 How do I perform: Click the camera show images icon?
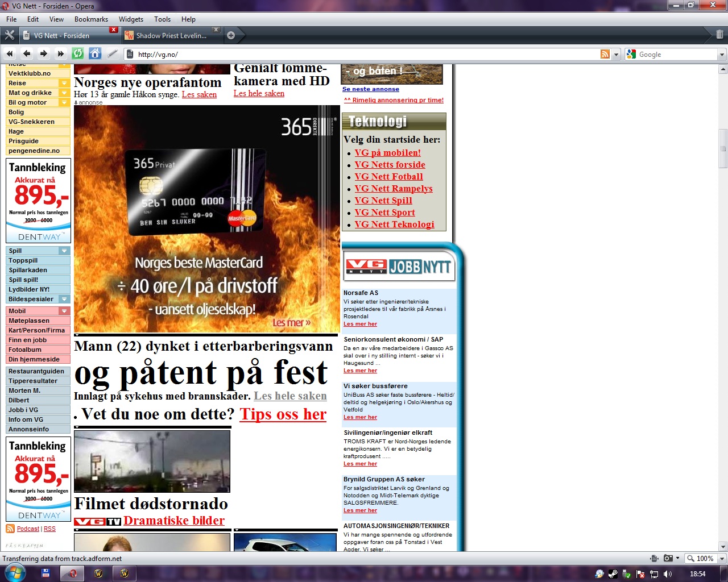tap(668, 558)
